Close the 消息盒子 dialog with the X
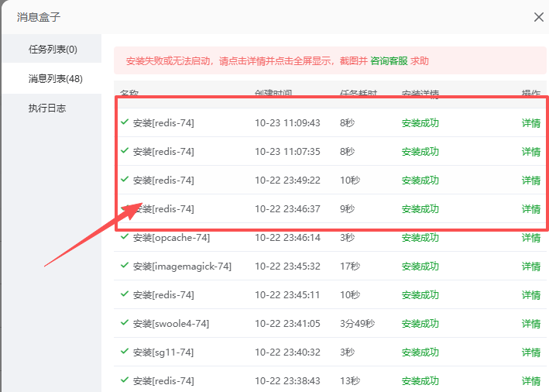 (x=538, y=17)
